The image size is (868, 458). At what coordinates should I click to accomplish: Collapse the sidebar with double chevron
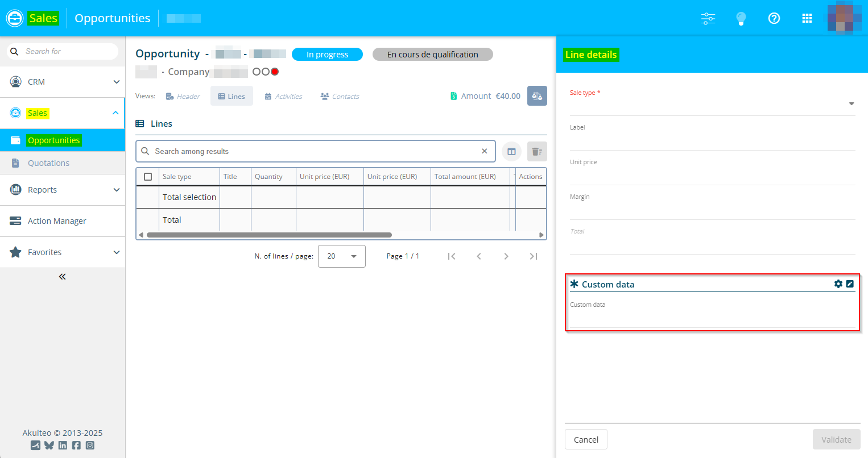tap(63, 277)
